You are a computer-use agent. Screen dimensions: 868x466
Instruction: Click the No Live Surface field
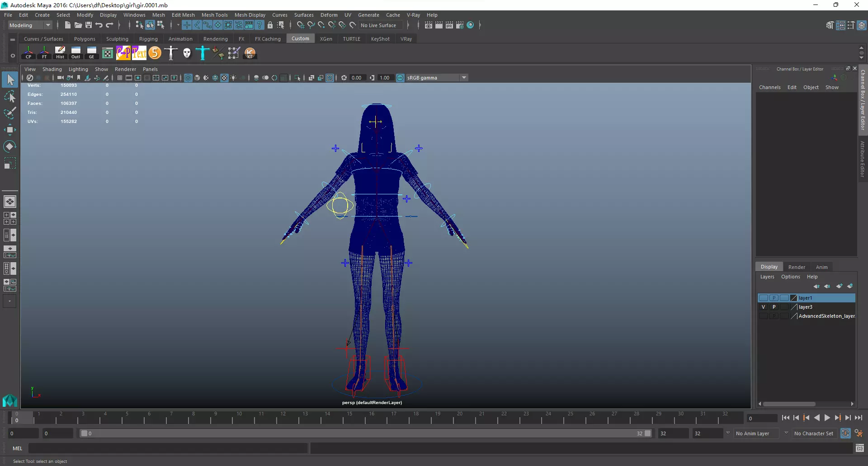point(380,25)
